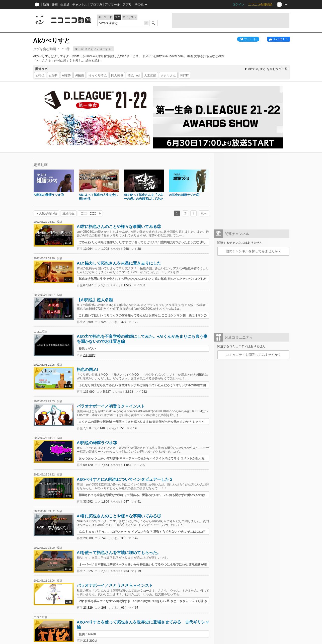Click the play arrow next to view icons

pos(100,213)
